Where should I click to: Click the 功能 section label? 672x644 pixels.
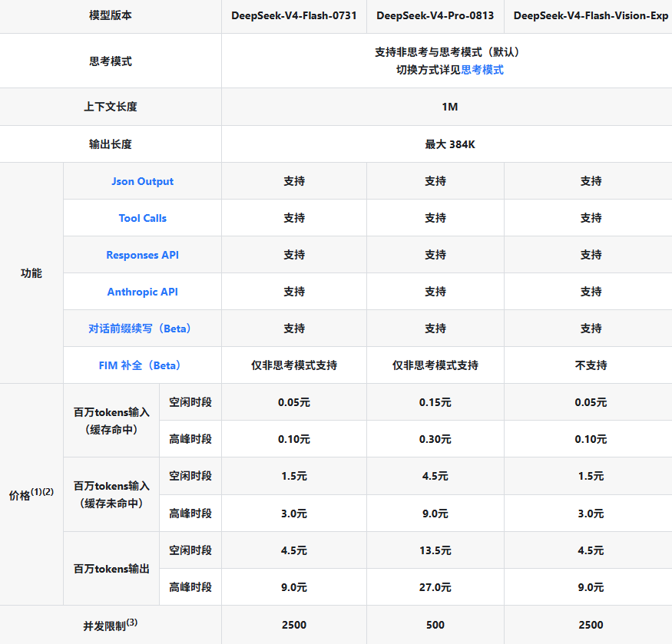(x=31, y=273)
